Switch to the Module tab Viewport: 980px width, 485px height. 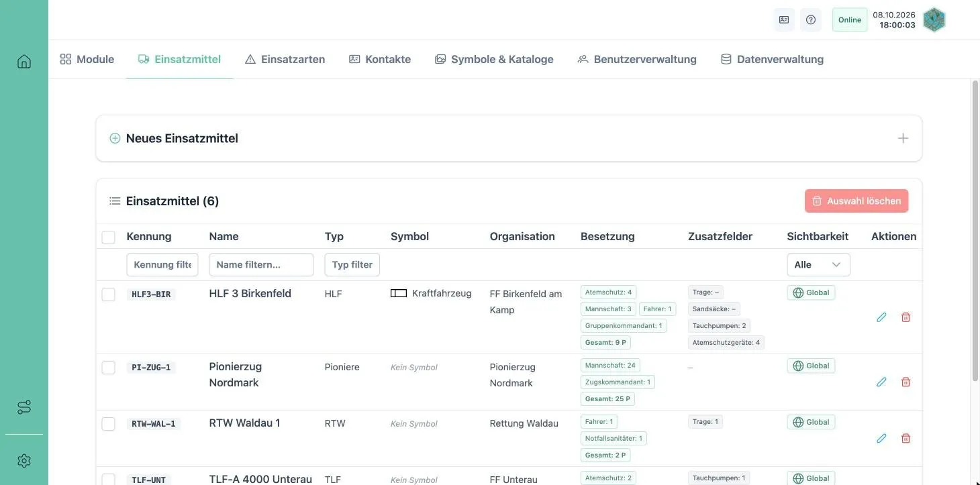(87, 59)
